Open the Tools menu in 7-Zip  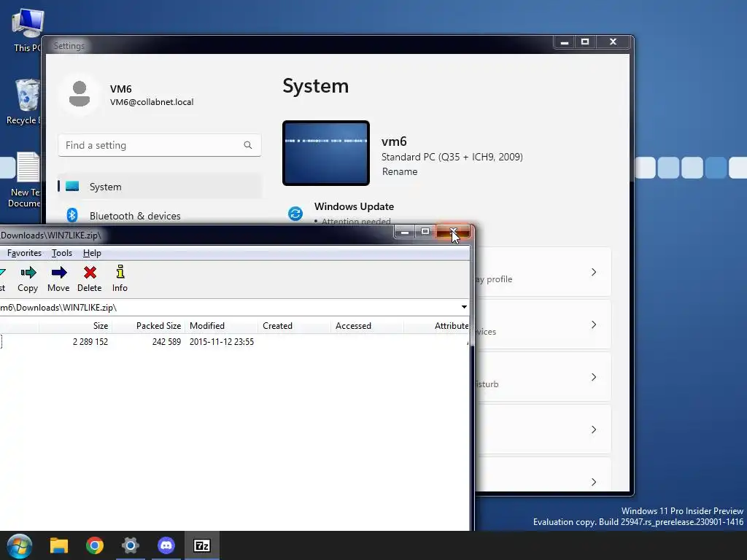point(62,253)
